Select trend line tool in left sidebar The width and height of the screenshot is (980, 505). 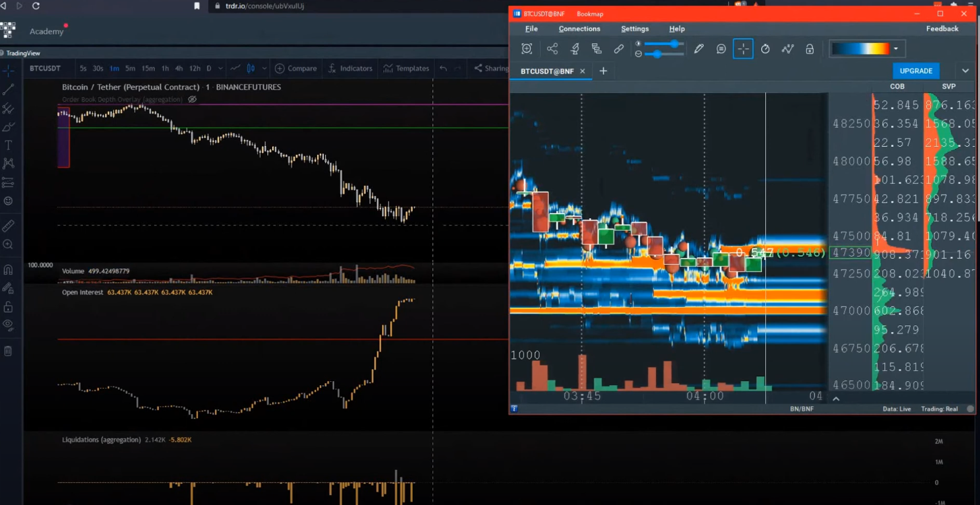coord(8,89)
